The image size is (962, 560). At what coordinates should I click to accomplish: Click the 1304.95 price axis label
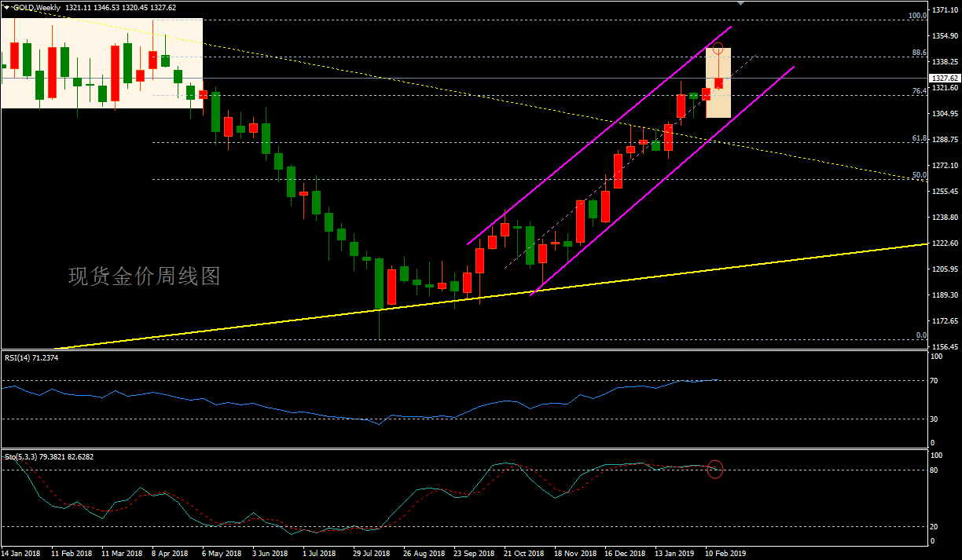pyautogui.click(x=945, y=114)
